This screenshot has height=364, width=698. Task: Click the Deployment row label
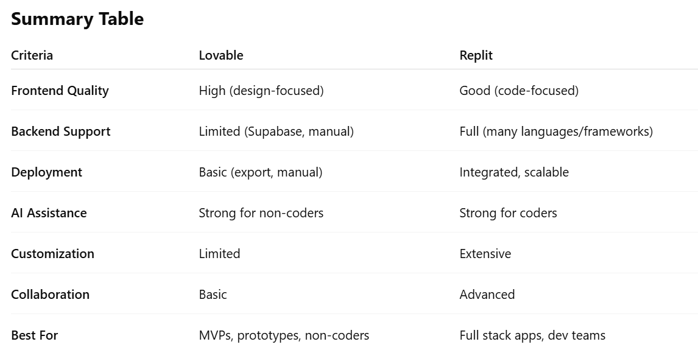[47, 173]
